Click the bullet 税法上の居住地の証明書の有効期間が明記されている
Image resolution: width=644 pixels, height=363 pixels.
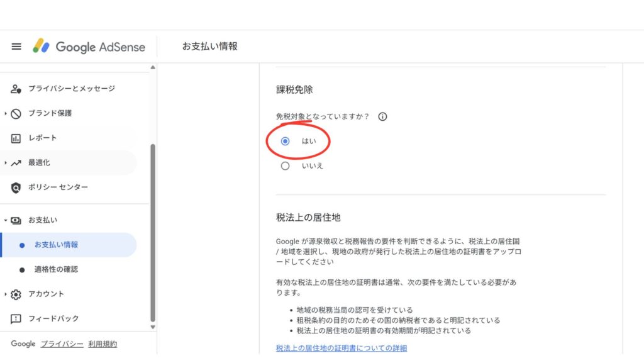tap(384, 330)
